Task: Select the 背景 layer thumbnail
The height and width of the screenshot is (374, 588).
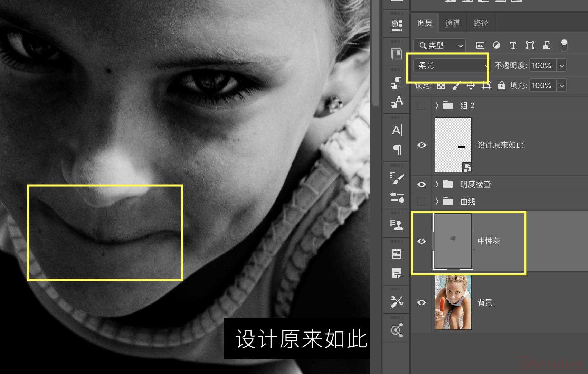Action: pyautogui.click(x=453, y=302)
